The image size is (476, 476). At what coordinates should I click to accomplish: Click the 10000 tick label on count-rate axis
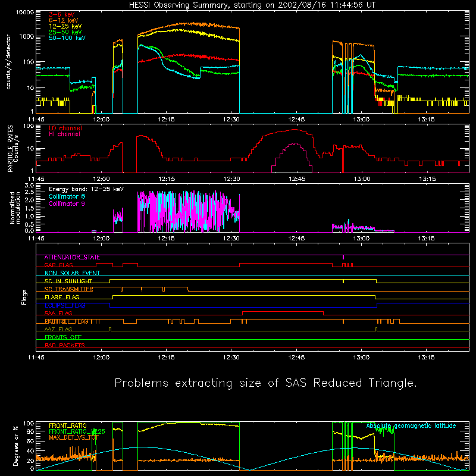(25, 12)
